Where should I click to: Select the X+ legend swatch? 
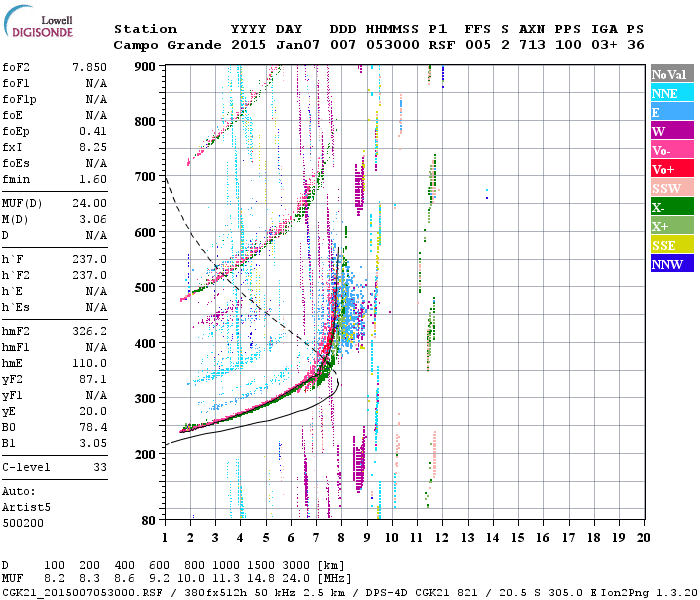coord(672,225)
